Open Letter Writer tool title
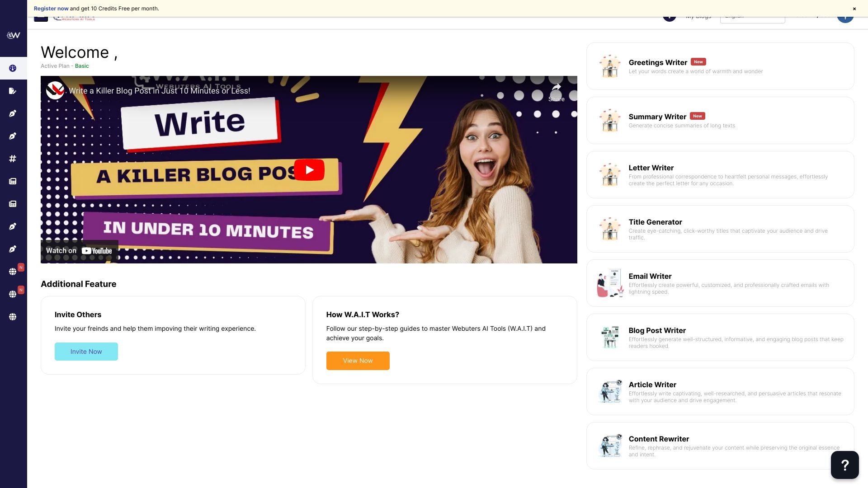The width and height of the screenshot is (868, 488). click(651, 168)
